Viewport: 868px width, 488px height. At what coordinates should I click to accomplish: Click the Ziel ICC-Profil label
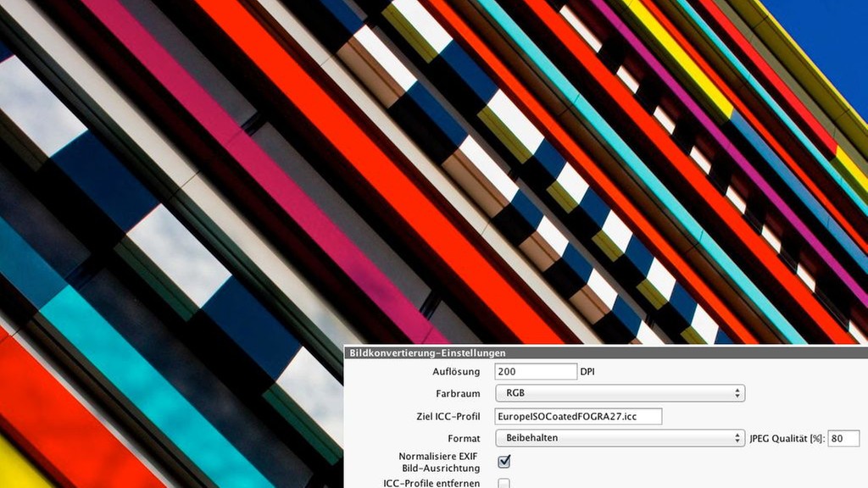click(x=442, y=416)
